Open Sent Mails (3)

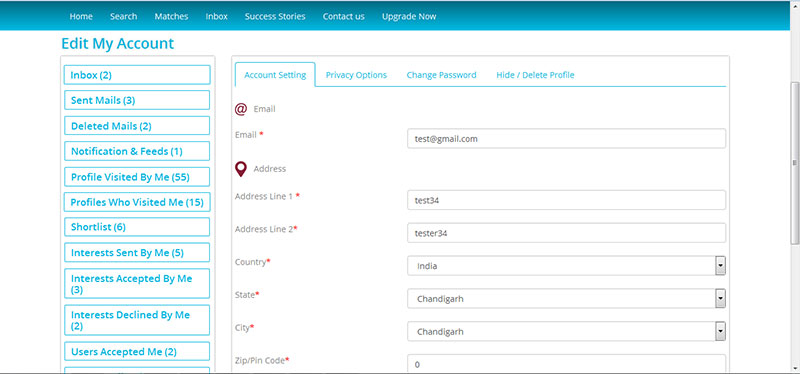tap(137, 100)
